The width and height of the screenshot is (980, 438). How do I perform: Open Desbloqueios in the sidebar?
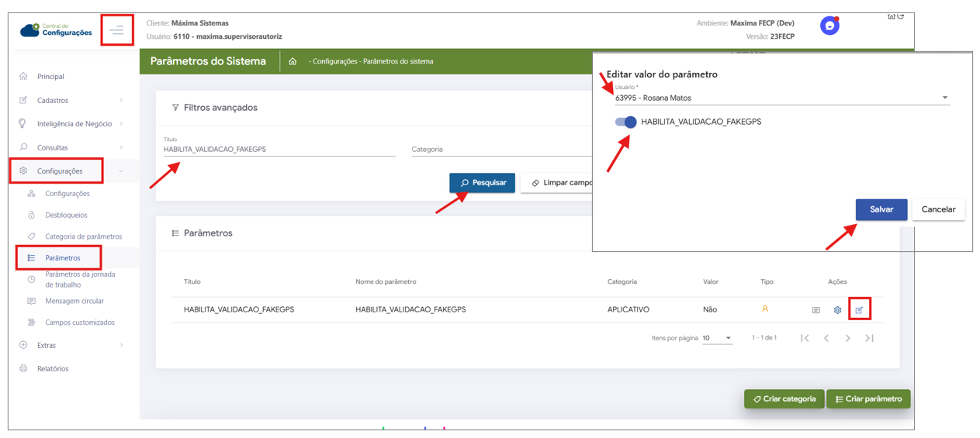pyautogui.click(x=66, y=215)
